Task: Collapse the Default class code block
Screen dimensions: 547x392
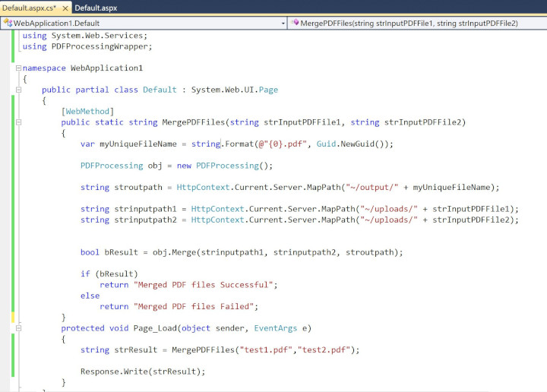Action: (x=18, y=90)
